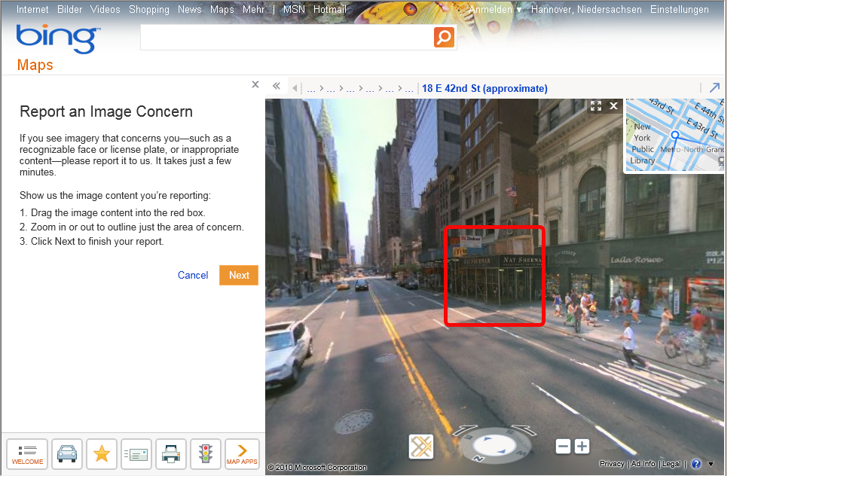Screen dimensions: 868x488
Task: Open the Ad Info link
Action: [643, 464]
